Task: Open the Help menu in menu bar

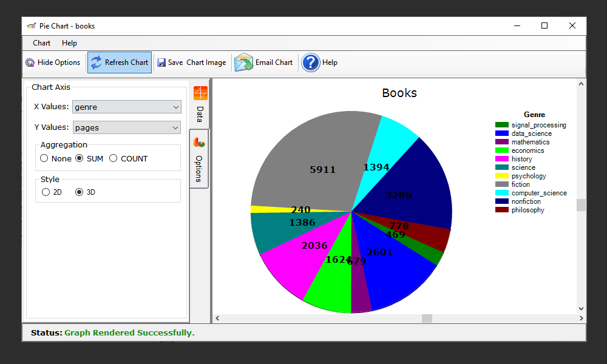Action: 69,43
